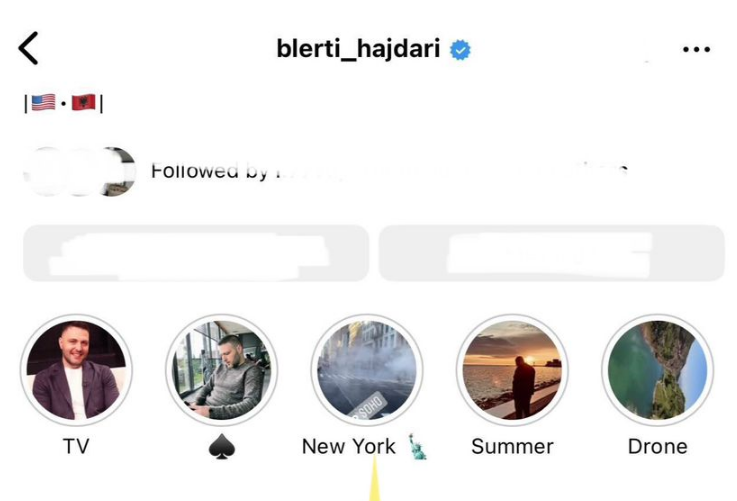Screen dimensions: 737x501
Task: Select the Drone highlight label
Action: click(658, 446)
